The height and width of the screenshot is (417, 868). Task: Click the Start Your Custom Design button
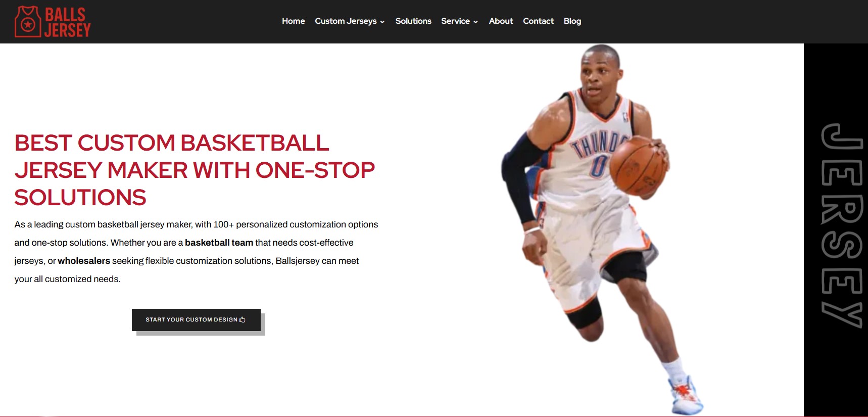(x=196, y=320)
